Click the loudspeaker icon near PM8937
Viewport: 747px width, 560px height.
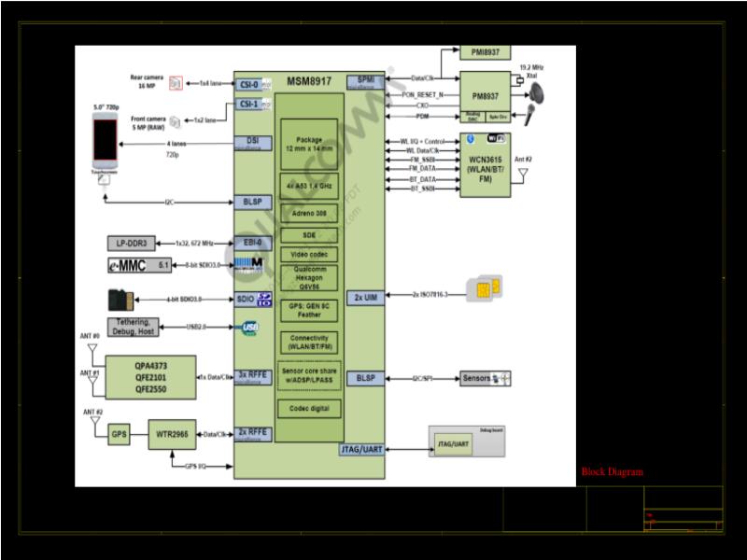(x=536, y=92)
